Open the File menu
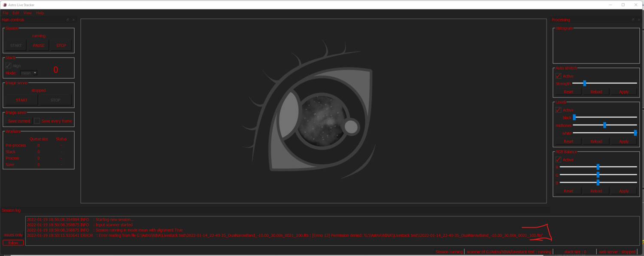 [x=5, y=12]
